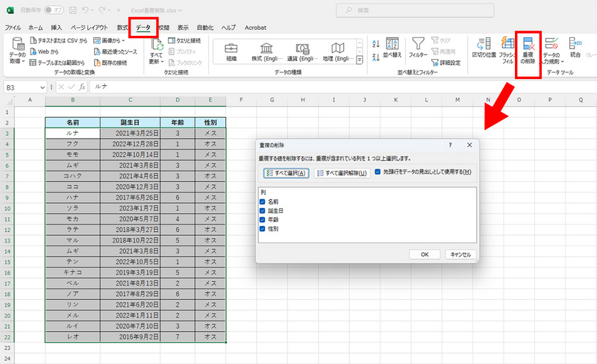597x364 pixels.
Task: Click the Remove Duplicates (重複の削除) ribbon icon
Action: coord(528,50)
